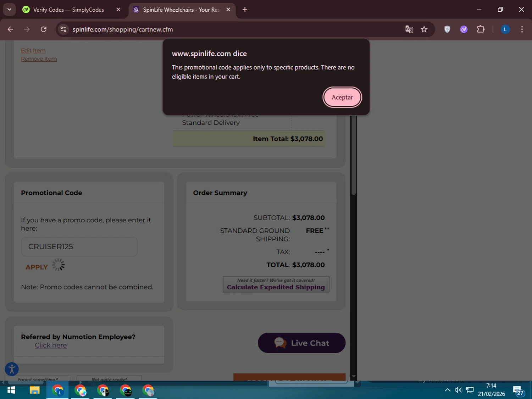Open the volume control in system tray

click(x=458, y=390)
